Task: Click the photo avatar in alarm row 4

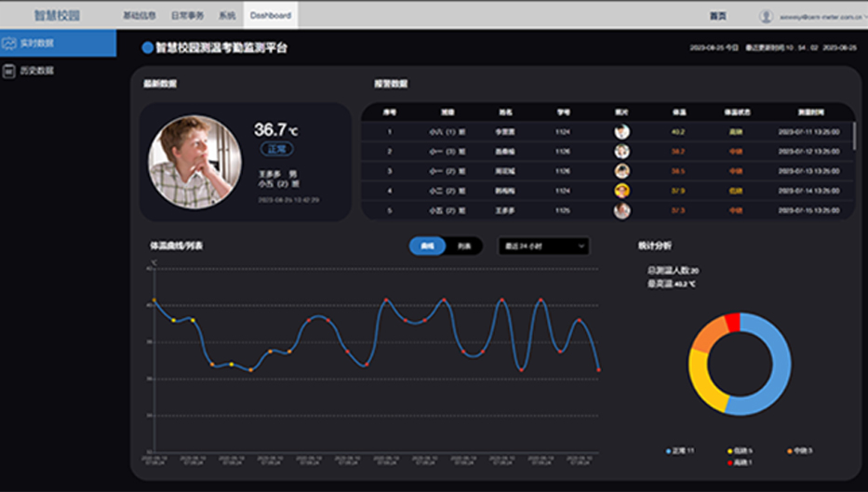Action: [621, 191]
